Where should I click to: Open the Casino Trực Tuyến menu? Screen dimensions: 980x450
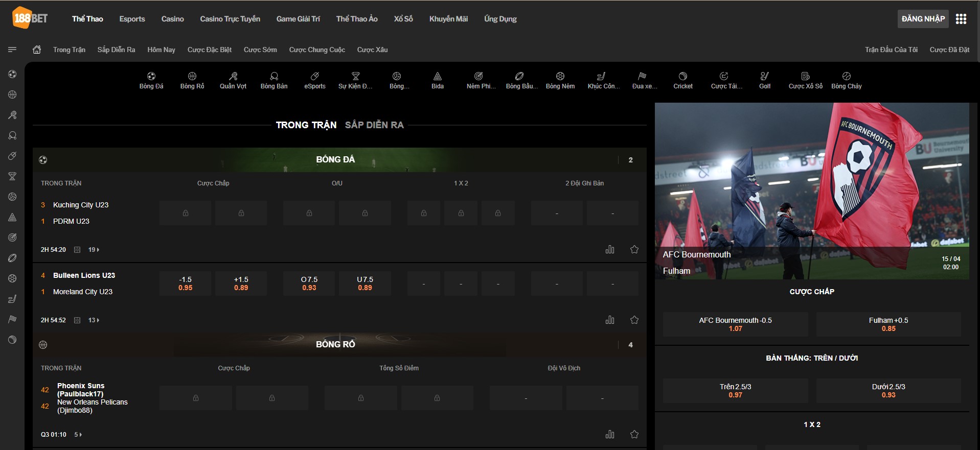(230, 19)
